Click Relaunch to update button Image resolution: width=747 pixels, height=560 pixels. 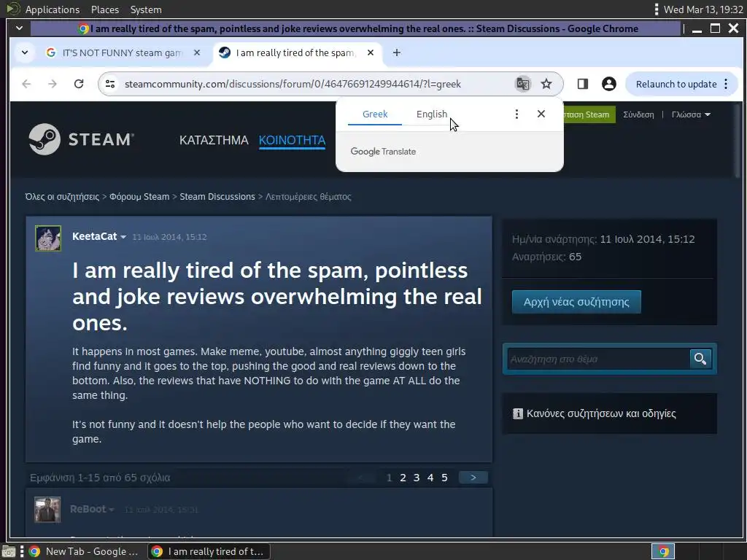pos(676,84)
